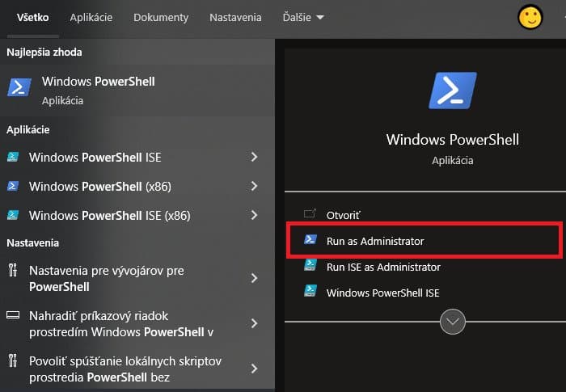Expand the Windows PowerShell ISE (x86) chevron
Viewport: 566px width, 392px height.
[x=254, y=215]
